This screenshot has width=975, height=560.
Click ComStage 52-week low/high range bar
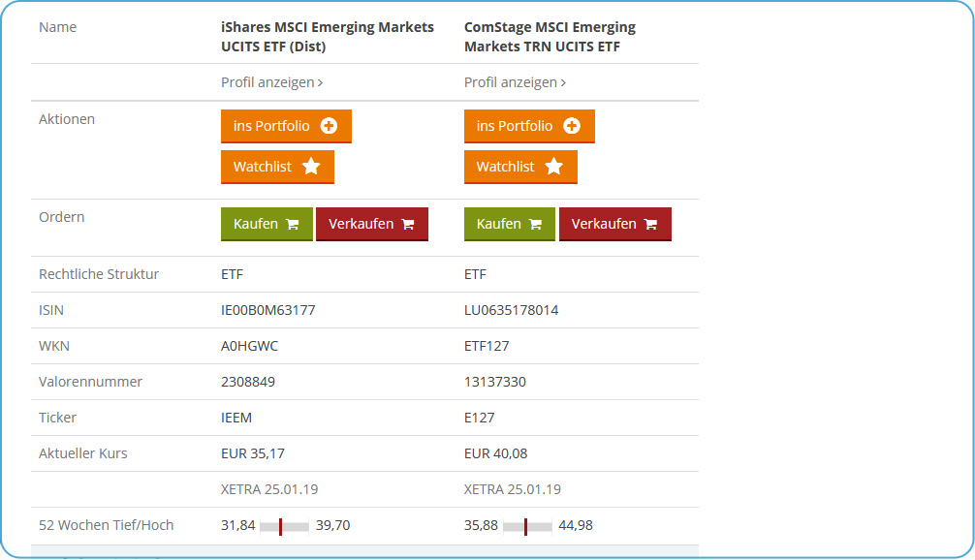(x=527, y=526)
